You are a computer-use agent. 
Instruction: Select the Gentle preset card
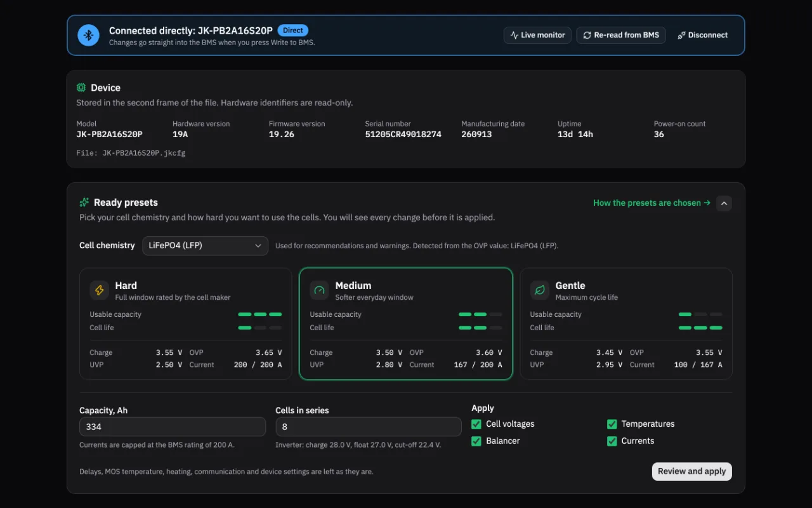[626, 324]
